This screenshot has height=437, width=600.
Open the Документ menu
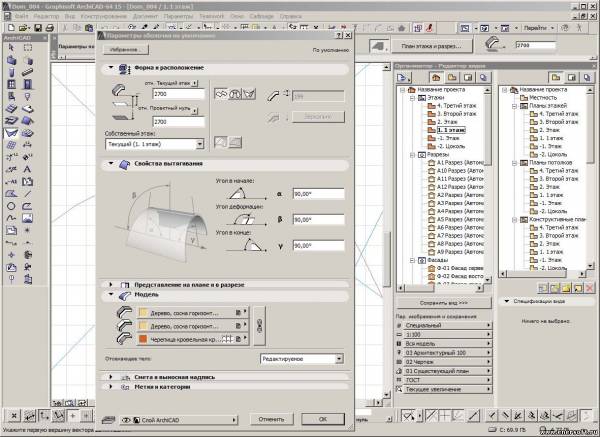click(145, 16)
